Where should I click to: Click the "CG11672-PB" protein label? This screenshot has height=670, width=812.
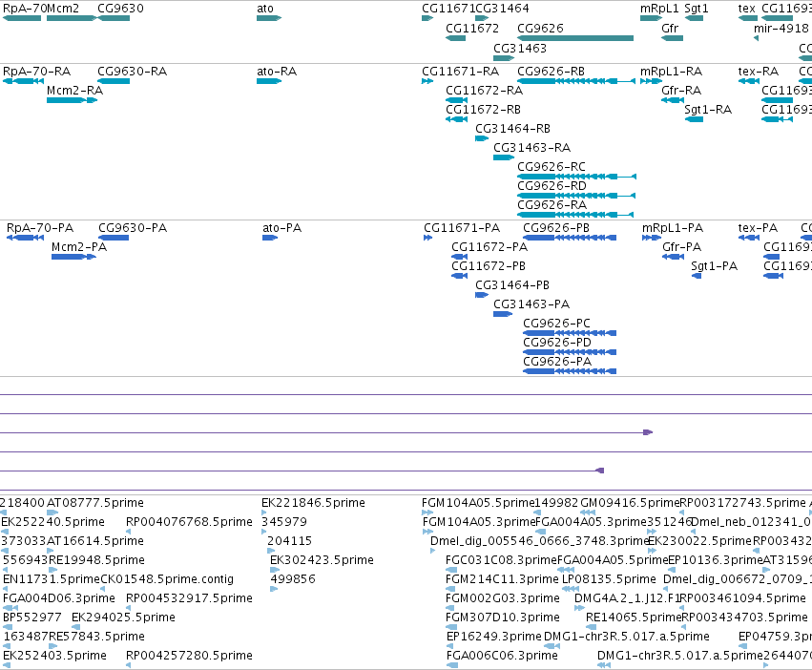tap(489, 266)
